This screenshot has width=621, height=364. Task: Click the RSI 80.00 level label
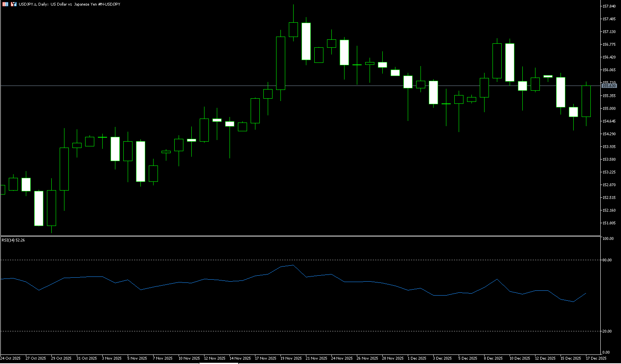pos(607,260)
